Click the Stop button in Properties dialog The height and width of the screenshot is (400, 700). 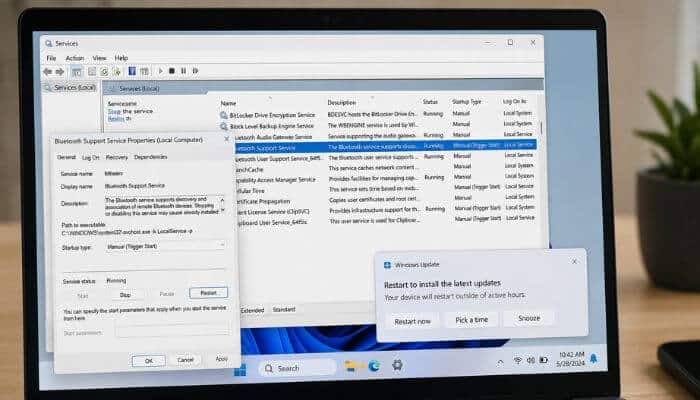click(x=125, y=295)
